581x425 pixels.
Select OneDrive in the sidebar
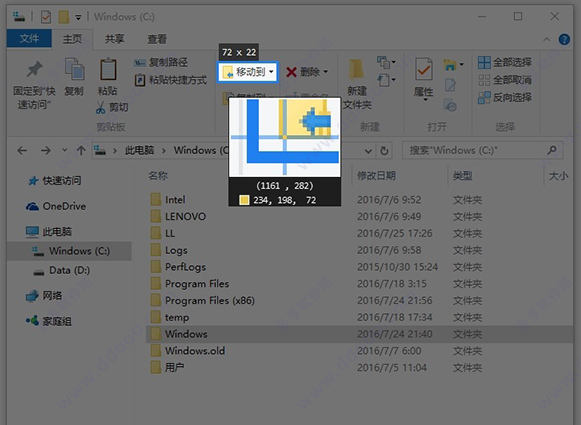coord(56,206)
